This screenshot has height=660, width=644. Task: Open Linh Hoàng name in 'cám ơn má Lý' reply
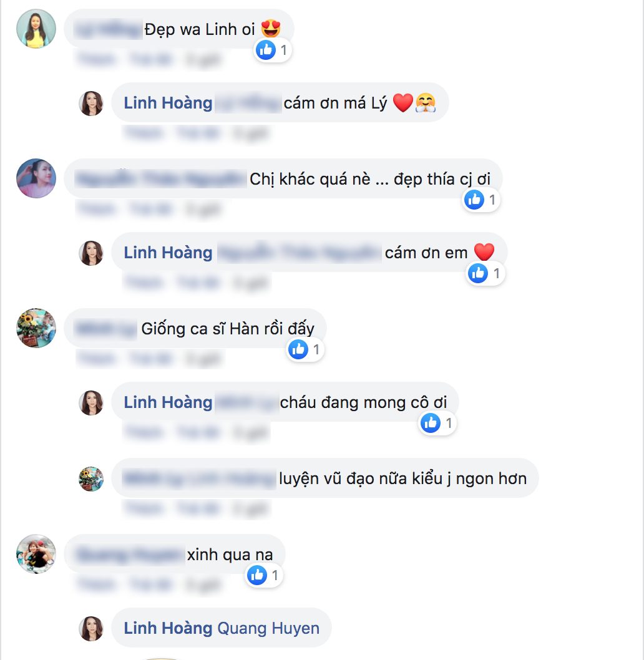tap(168, 103)
